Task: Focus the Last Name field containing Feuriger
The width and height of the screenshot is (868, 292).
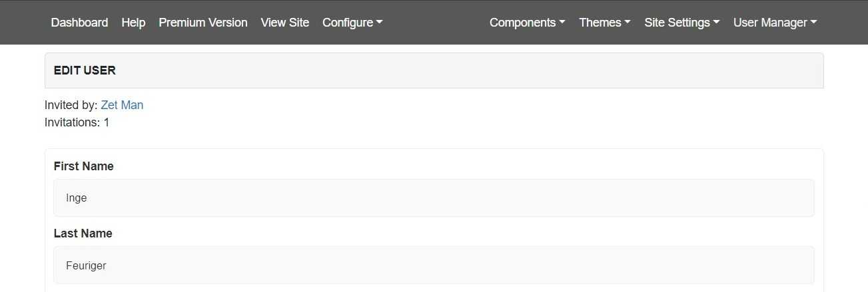Action: pos(434,265)
